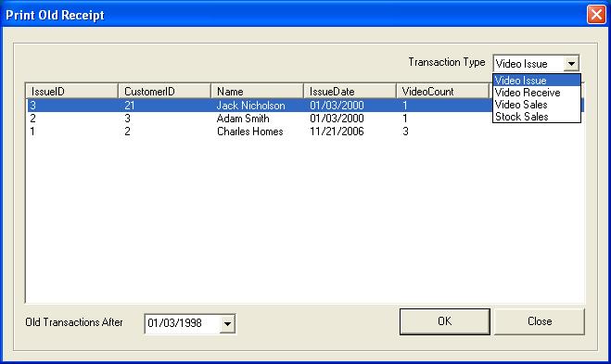Viewport: 611px width, 364px height.
Task: Click the OK button
Action: [x=445, y=321]
